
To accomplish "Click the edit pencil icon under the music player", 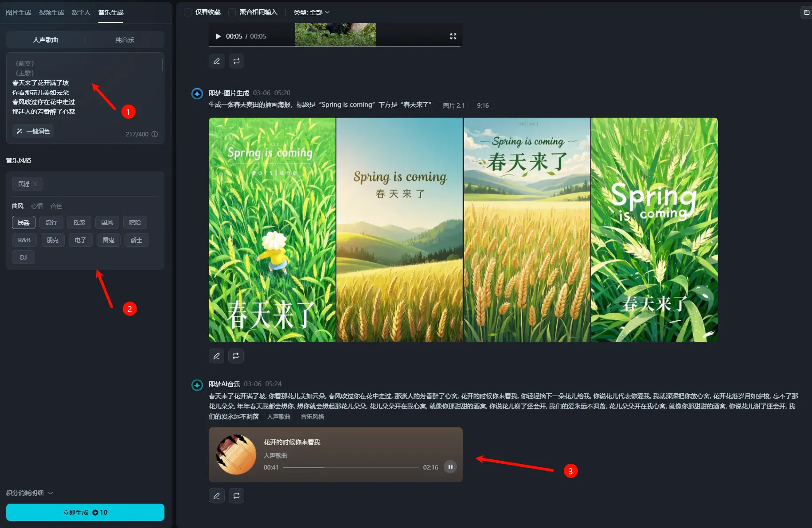I will pyautogui.click(x=216, y=496).
